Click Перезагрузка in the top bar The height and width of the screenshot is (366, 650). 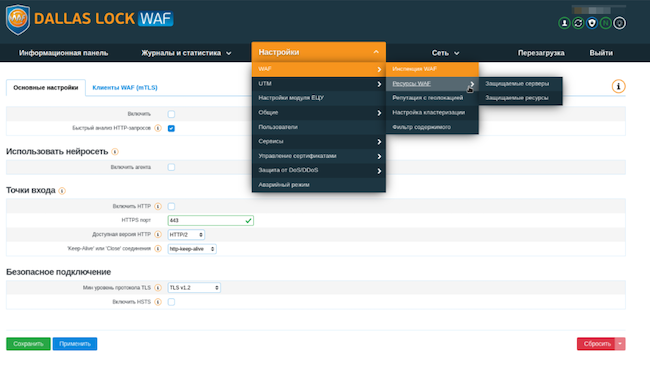(541, 53)
